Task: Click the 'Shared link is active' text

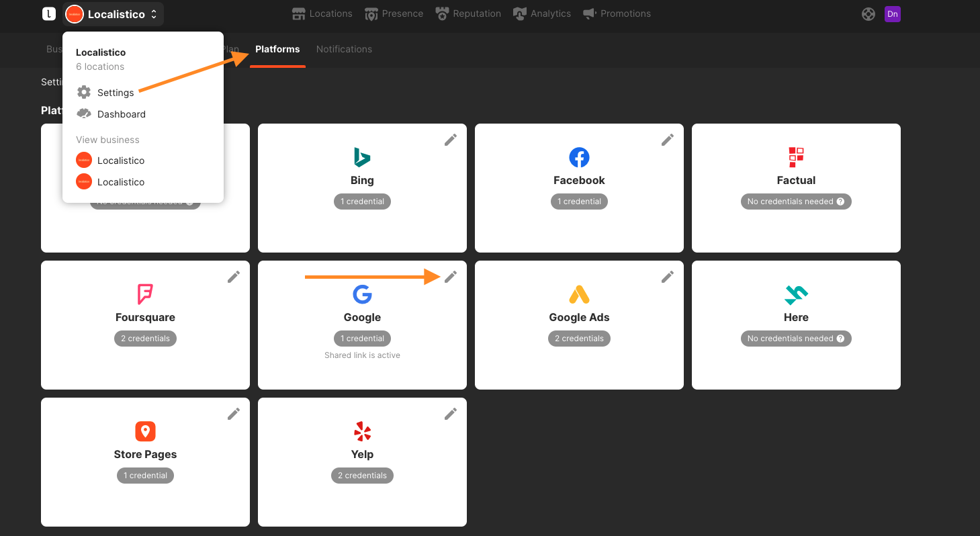Action: tap(362, 355)
